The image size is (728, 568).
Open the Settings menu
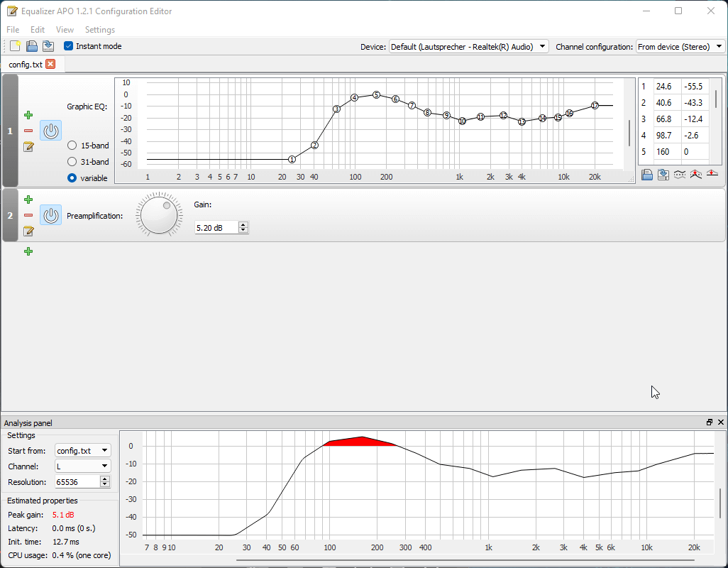point(99,30)
